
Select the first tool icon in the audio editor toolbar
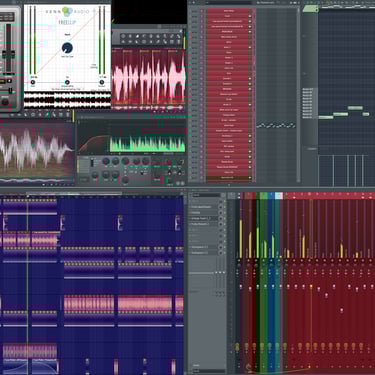coord(123,36)
